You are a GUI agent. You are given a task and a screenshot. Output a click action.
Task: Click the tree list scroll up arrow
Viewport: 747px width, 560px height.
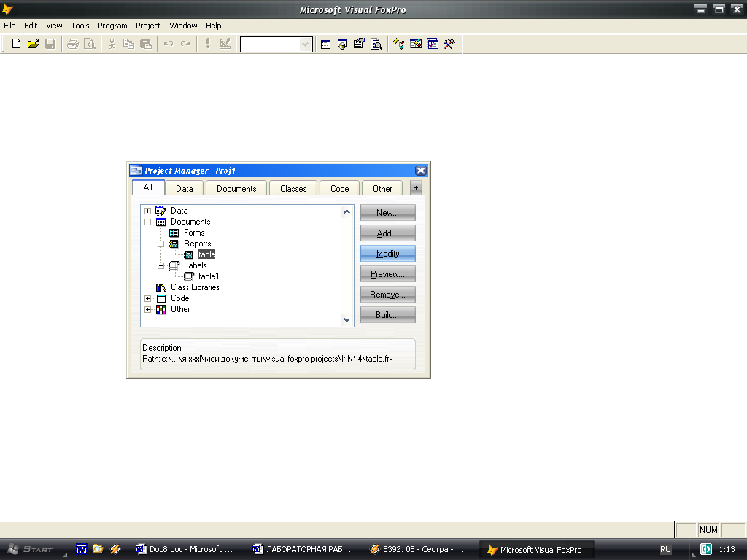347,212
